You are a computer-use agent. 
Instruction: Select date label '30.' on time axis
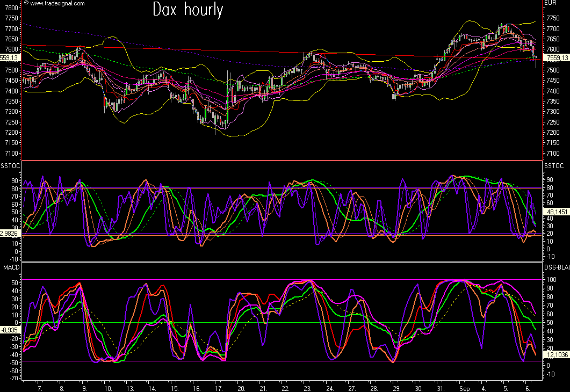pos(419,389)
